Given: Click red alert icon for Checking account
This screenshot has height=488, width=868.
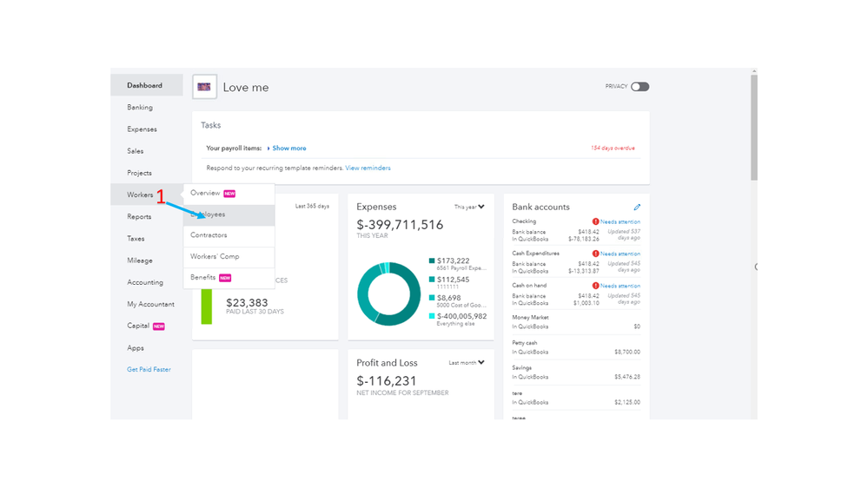Looking at the screenshot, I should 596,221.
